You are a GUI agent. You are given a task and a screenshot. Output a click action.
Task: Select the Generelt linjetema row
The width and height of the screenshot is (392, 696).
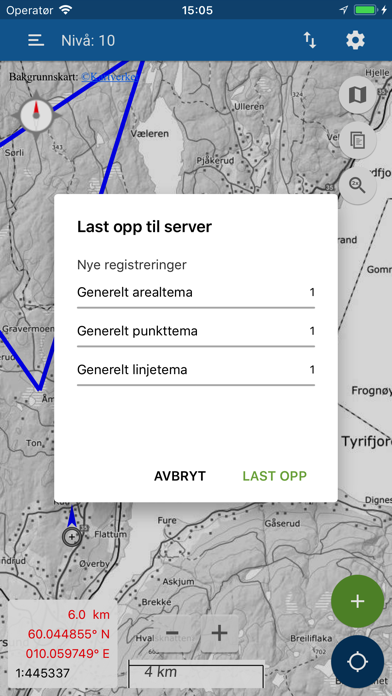point(196,370)
